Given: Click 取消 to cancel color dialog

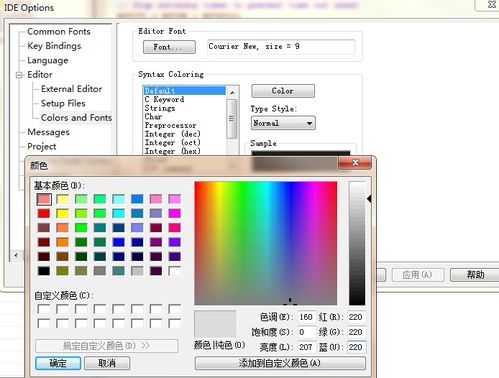Looking at the screenshot, I should pyautogui.click(x=107, y=363).
